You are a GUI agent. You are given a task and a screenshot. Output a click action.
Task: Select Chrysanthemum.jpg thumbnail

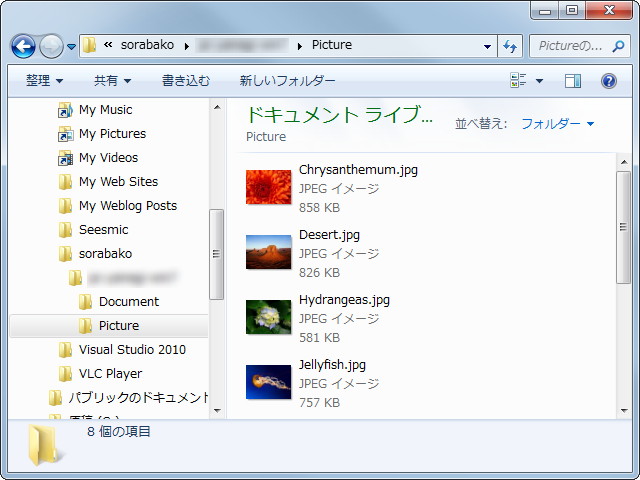tap(269, 187)
